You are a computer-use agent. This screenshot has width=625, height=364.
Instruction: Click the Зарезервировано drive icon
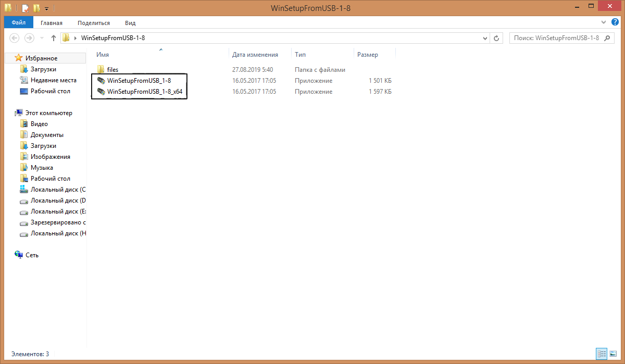(23, 222)
